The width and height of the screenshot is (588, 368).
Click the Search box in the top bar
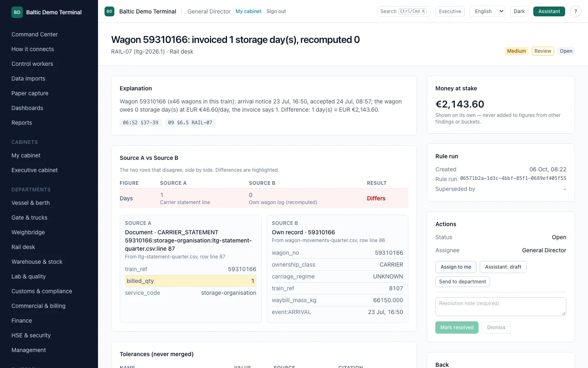[403, 11]
